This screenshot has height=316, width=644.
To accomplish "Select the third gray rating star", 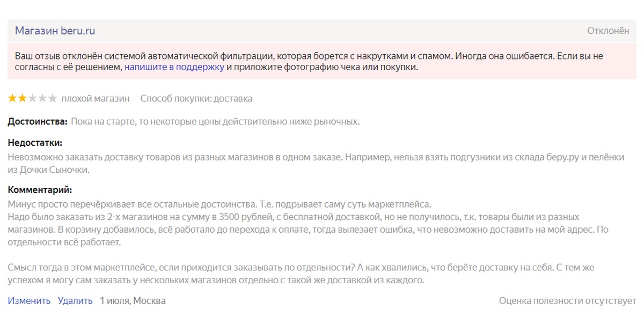I will tap(32, 98).
